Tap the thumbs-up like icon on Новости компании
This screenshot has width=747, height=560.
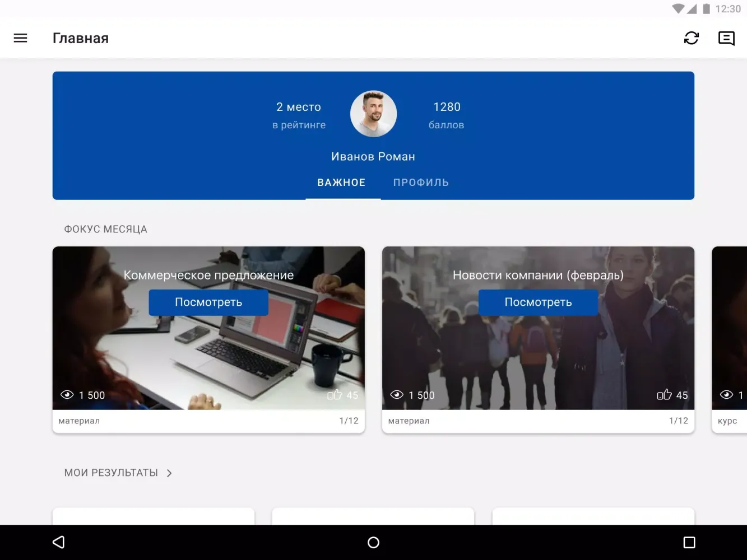pyautogui.click(x=664, y=395)
